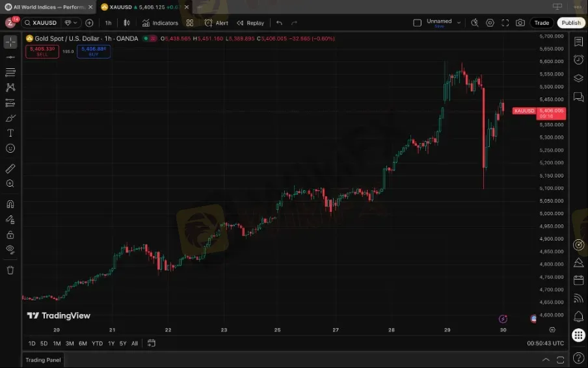Toggle lock all drawing tools

[10, 234]
